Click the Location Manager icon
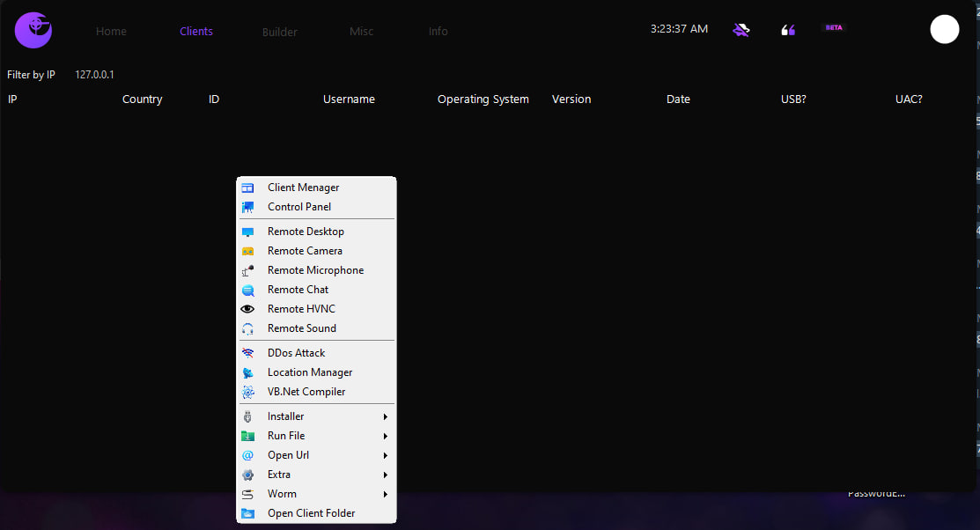Screen dimensions: 980x530 click(x=248, y=372)
